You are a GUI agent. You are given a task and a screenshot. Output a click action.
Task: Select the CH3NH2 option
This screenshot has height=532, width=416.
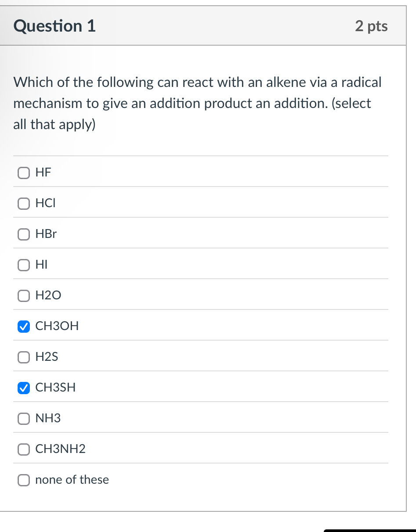point(24,449)
